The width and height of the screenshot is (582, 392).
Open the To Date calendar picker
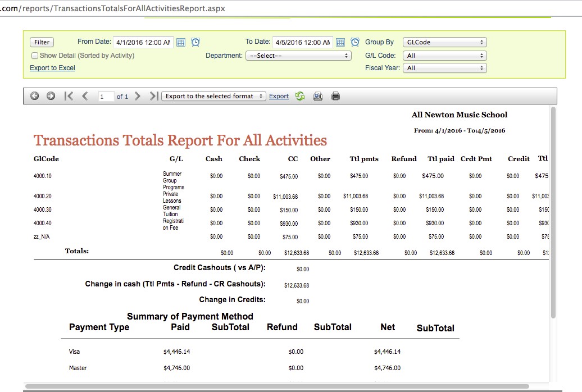tap(340, 42)
